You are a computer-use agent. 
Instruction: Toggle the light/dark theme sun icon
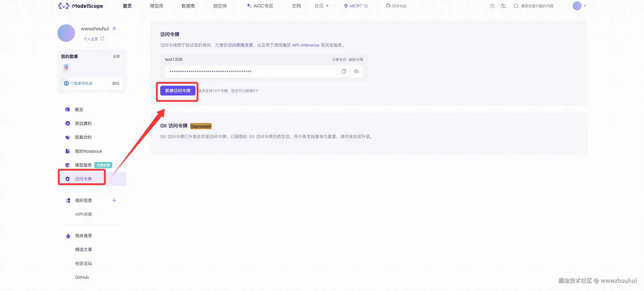click(x=492, y=6)
